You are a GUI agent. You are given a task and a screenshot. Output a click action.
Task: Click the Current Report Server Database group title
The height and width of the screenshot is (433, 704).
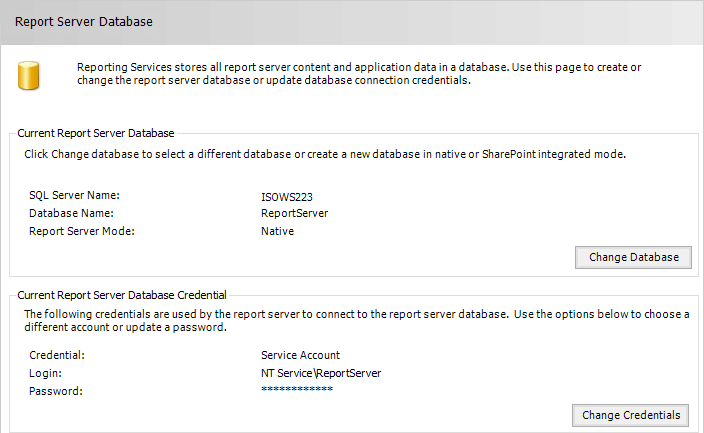click(x=96, y=133)
